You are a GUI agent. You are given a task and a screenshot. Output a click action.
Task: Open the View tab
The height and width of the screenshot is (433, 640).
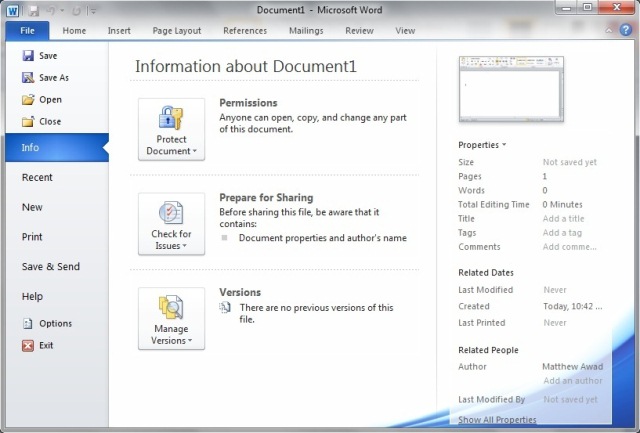405,31
